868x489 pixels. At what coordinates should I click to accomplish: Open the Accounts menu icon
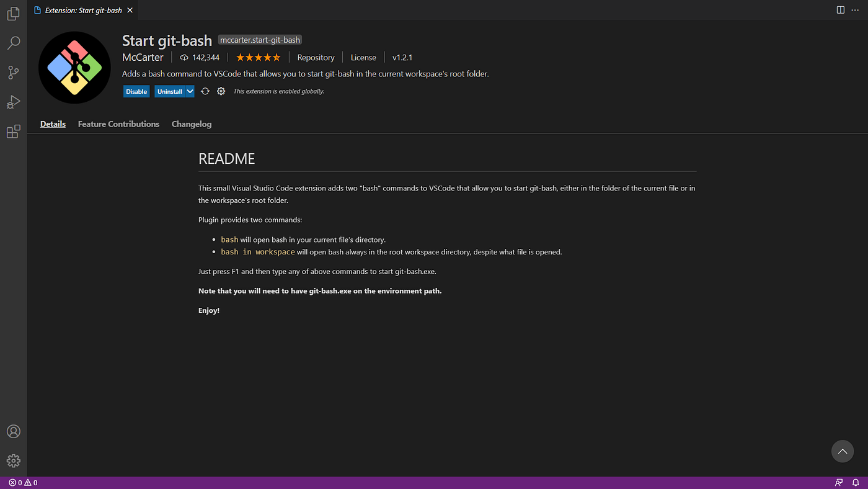[13, 431]
